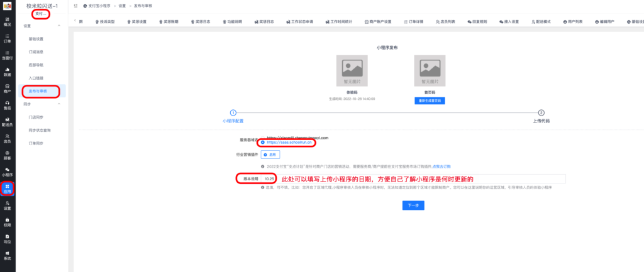Switch to the 工作状态申请 tab

[x=299, y=21]
